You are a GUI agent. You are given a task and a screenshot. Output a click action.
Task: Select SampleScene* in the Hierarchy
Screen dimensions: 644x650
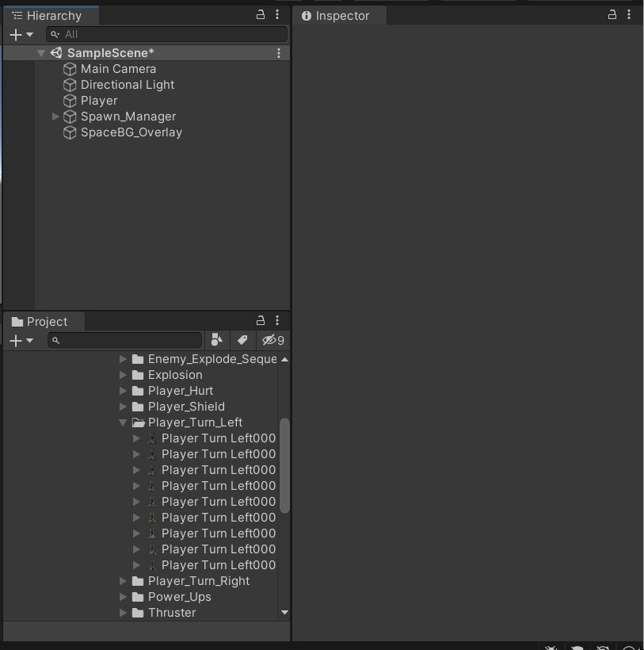111,53
